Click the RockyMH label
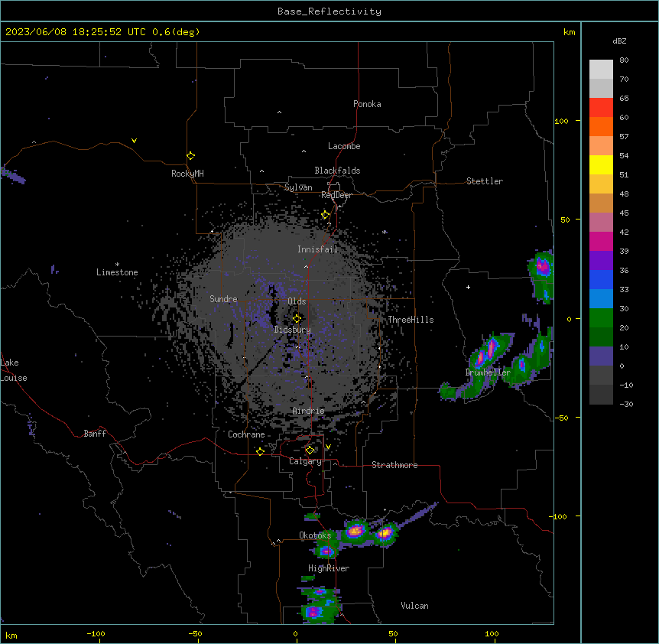This screenshot has width=659, height=644. (187, 174)
